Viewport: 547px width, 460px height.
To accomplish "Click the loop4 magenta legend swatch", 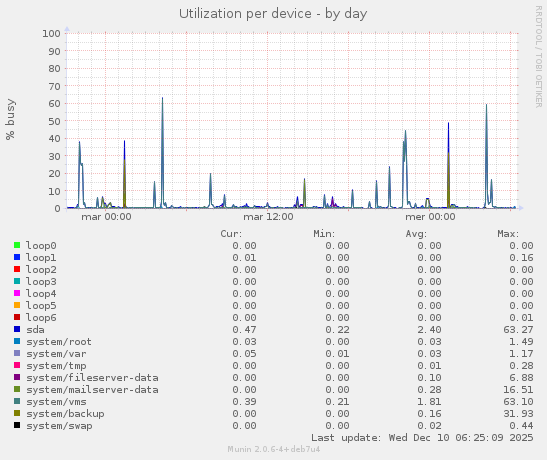I will [x=17, y=293].
